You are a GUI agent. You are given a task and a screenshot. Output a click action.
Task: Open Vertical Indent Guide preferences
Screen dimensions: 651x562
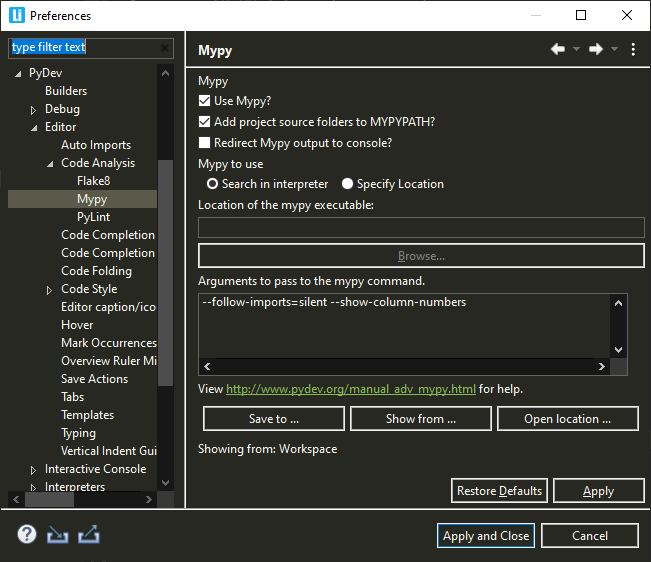pyautogui.click(x=109, y=451)
